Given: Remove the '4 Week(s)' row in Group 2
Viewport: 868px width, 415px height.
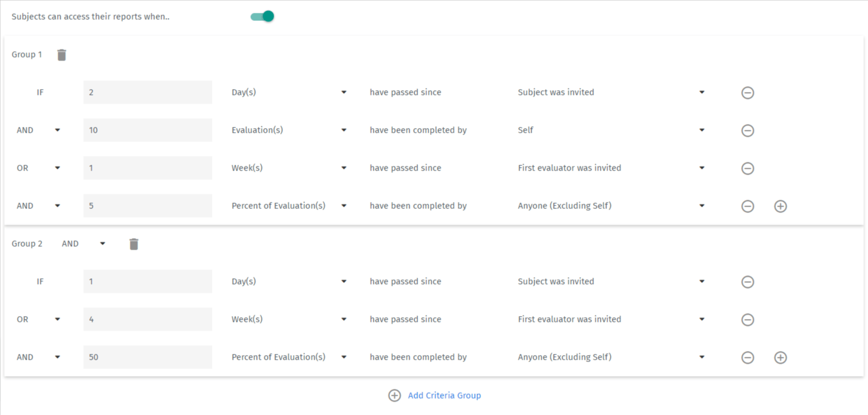Looking at the screenshot, I should pyautogui.click(x=747, y=319).
